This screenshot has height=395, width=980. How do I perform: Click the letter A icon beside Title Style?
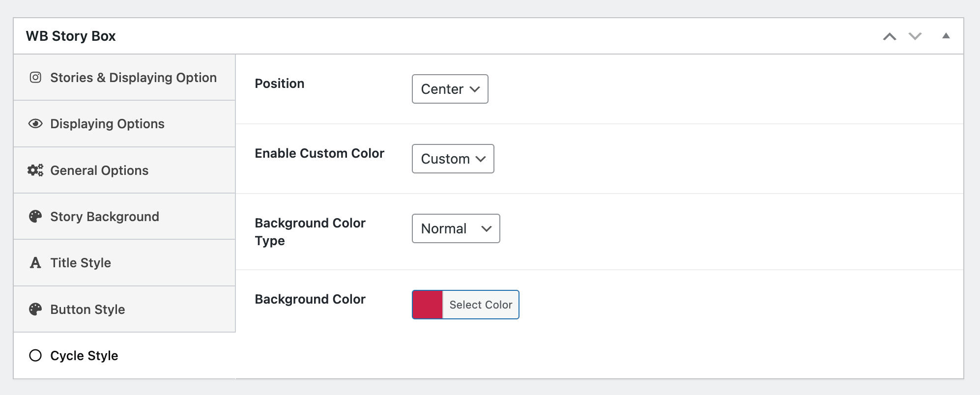pyautogui.click(x=35, y=263)
